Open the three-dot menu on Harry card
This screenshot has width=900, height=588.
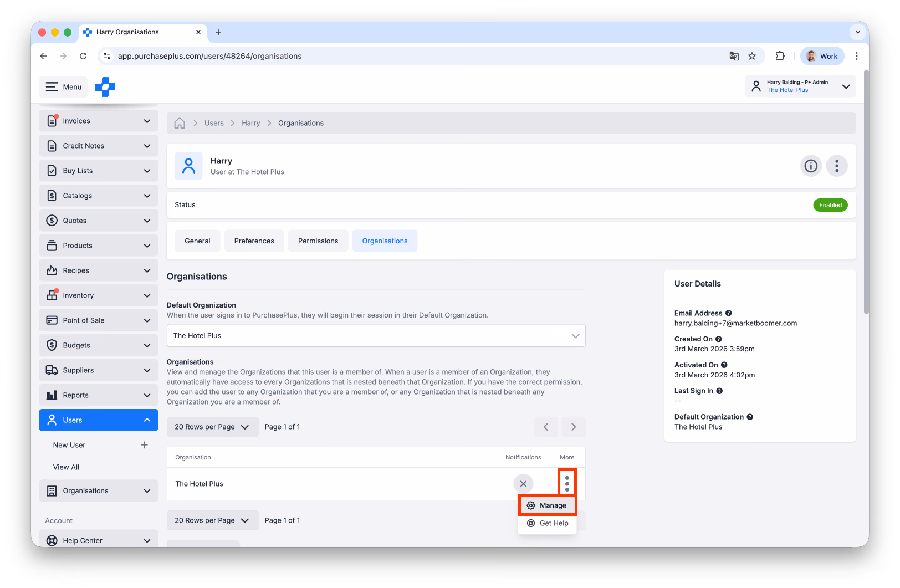(837, 166)
